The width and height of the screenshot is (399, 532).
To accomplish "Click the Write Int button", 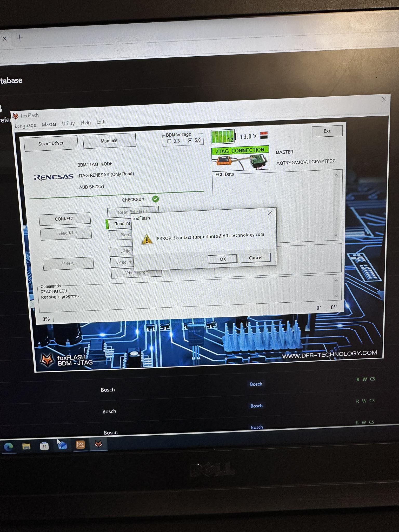I will (123, 262).
